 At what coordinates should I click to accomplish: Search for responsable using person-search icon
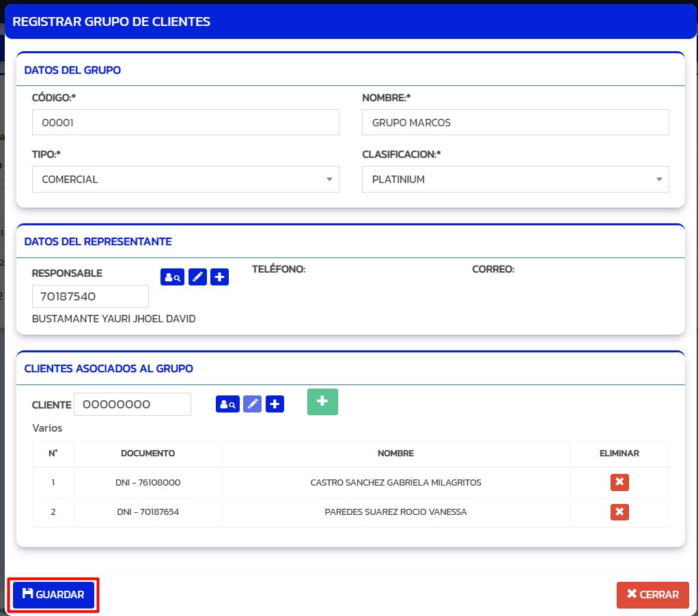coord(172,277)
